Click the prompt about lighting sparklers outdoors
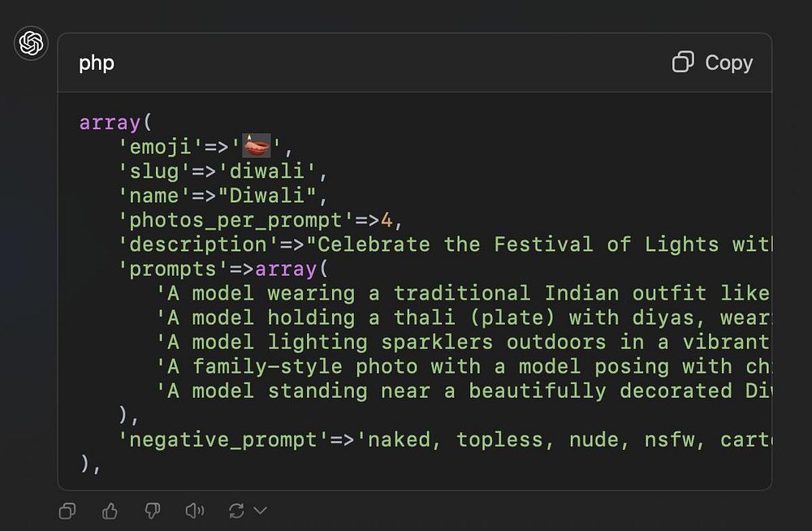812x531 pixels. (464, 343)
